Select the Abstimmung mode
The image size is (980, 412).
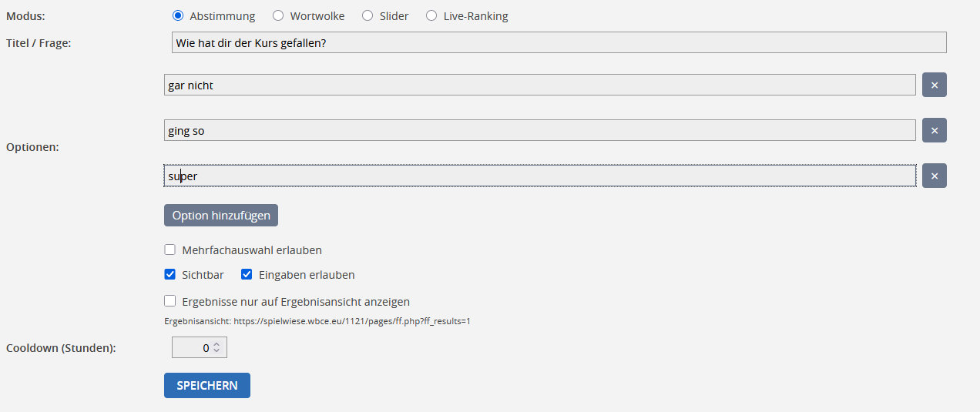click(178, 15)
